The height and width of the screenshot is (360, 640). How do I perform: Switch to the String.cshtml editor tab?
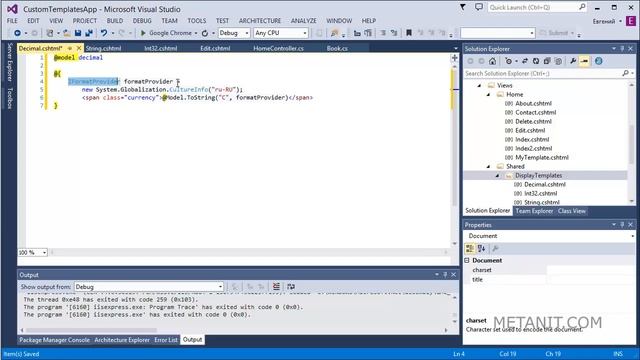click(103, 48)
